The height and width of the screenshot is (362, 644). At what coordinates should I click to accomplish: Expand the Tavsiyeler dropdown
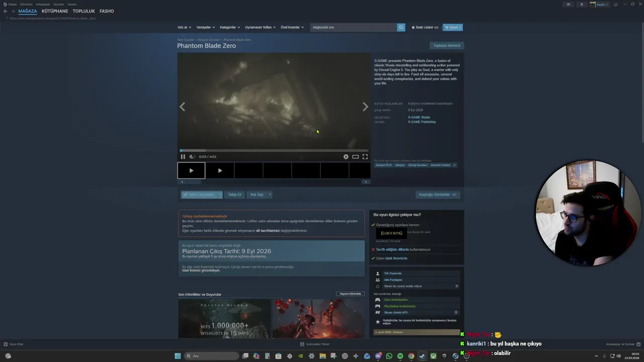point(205,27)
